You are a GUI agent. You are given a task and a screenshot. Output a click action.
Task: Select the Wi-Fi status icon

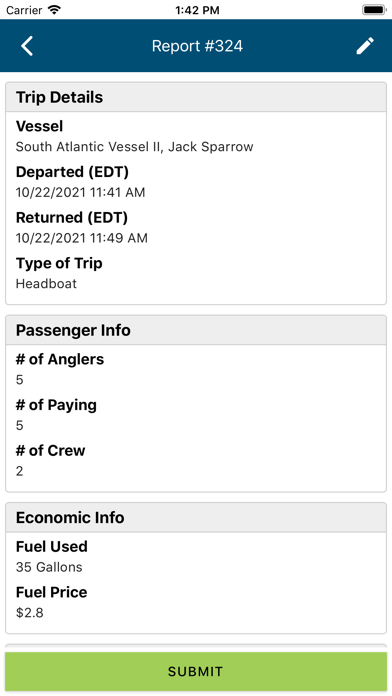(55, 10)
